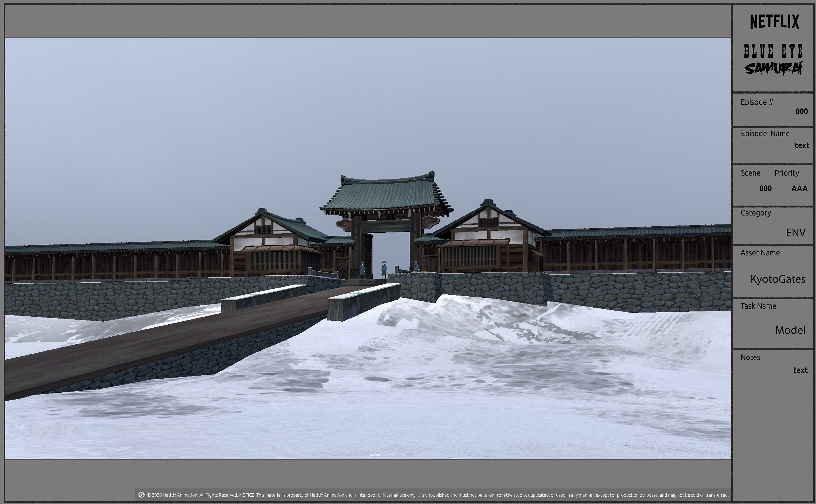Click the gear icon beside copyright notice
The height and width of the screenshot is (504, 816).
[x=142, y=495]
